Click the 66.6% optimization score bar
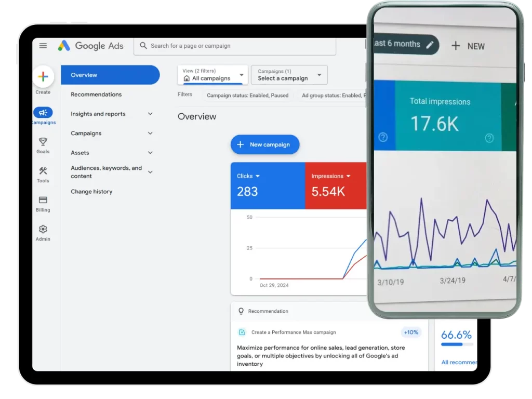This screenshot has width=532, height=399. click(457, 344)
